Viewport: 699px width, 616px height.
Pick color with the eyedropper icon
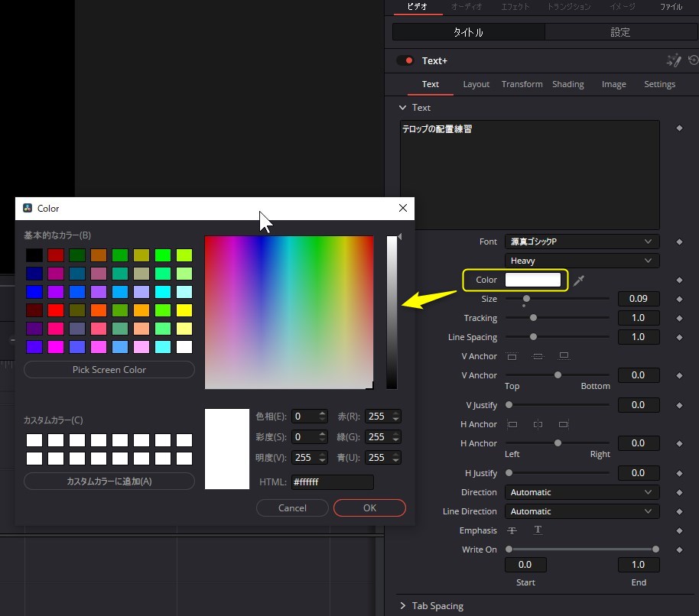tap(579, 280)
